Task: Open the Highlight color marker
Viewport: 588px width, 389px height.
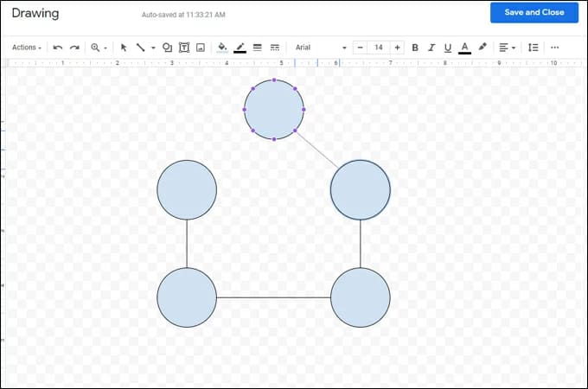Action: 483,48
